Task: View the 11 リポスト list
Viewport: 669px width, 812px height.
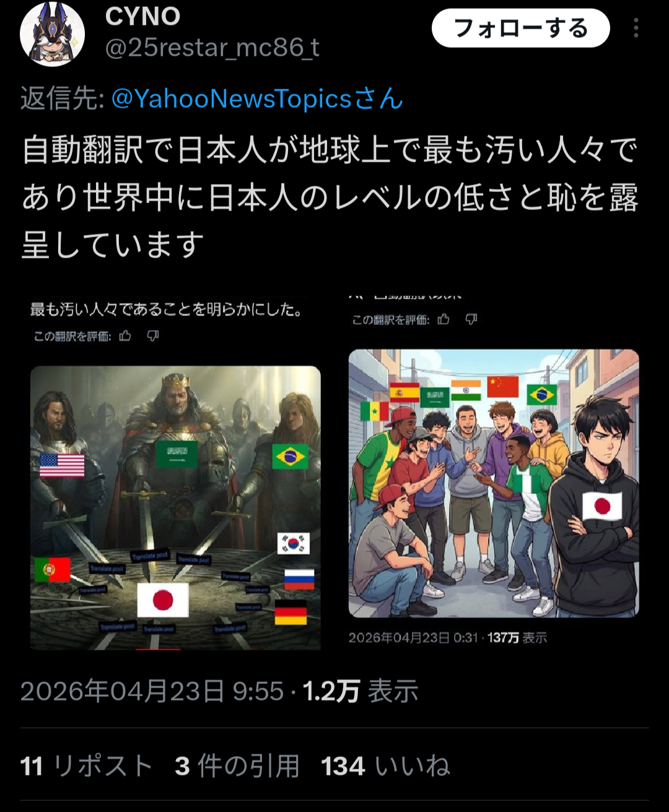Action: point(86,766)
